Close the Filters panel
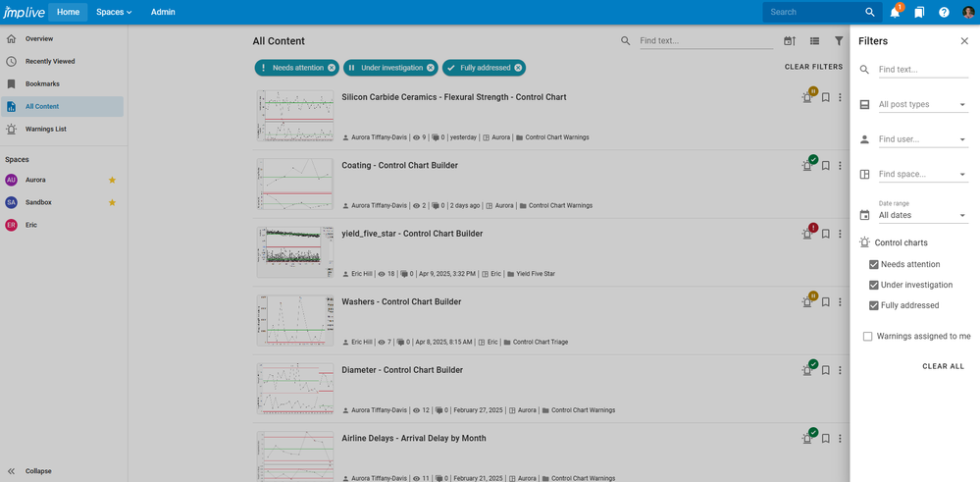Screen dimensions: 980x482 pyautogui.click(x=964, y=40)
